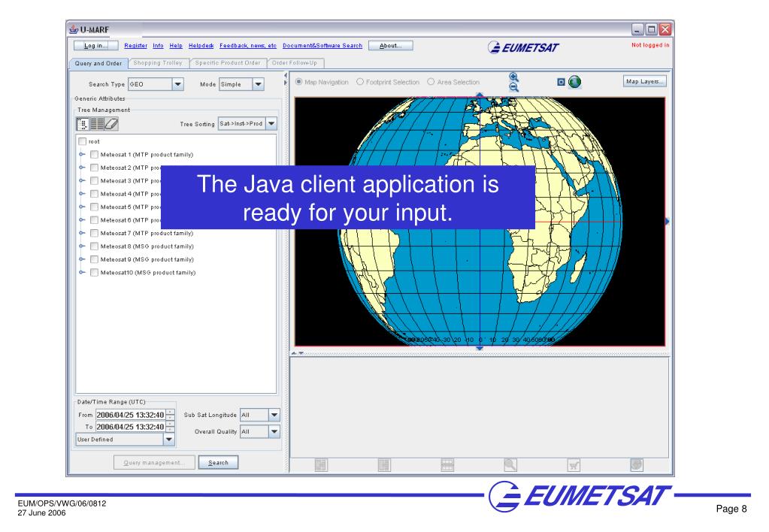Click the Help link
This screenshot has height=532, width=769.
pos(176,46)
